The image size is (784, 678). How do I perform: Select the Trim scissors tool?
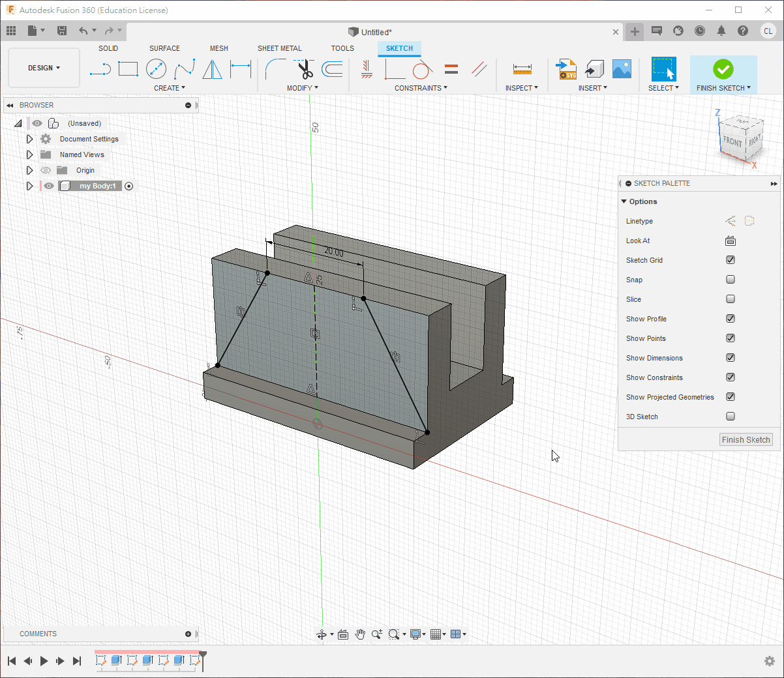(305, 68)
